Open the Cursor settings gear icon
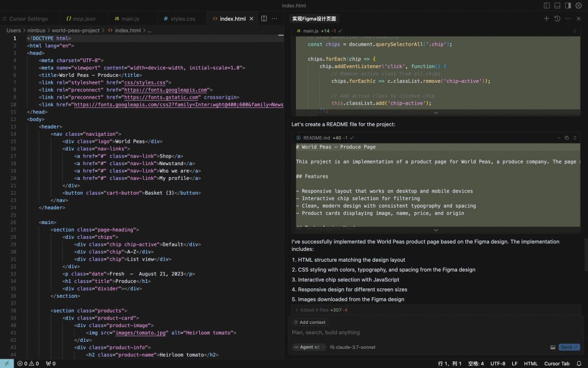Screen dimensions: 588x368 579,5
